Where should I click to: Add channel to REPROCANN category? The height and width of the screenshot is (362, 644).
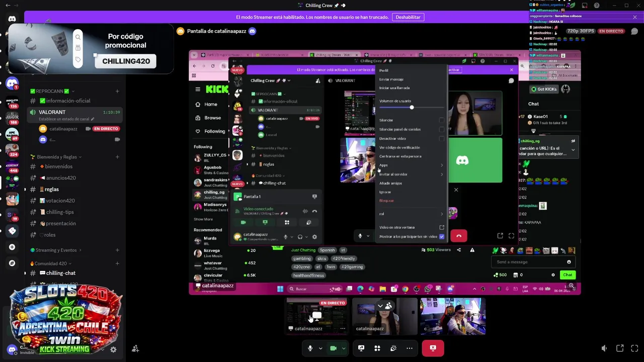tap(117, 91)
